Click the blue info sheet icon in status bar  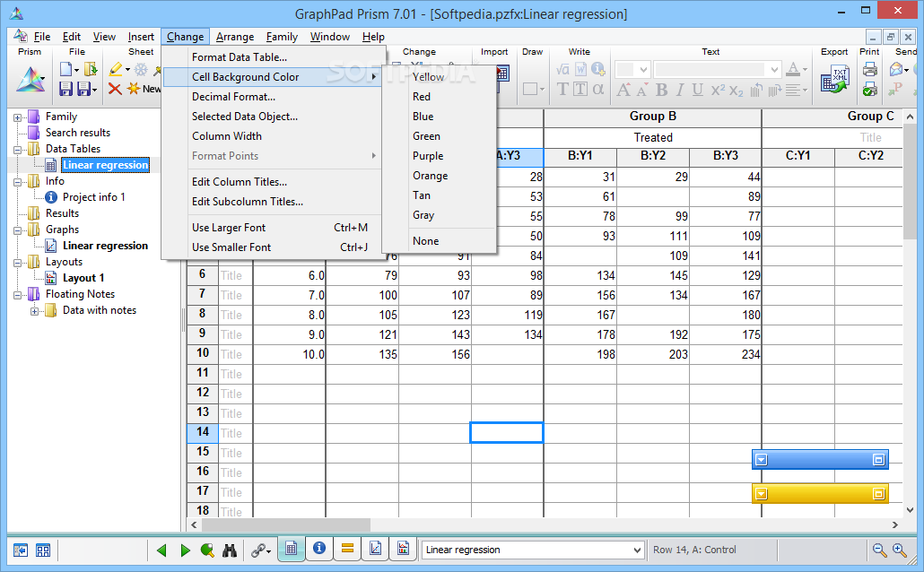click(319, 549)
